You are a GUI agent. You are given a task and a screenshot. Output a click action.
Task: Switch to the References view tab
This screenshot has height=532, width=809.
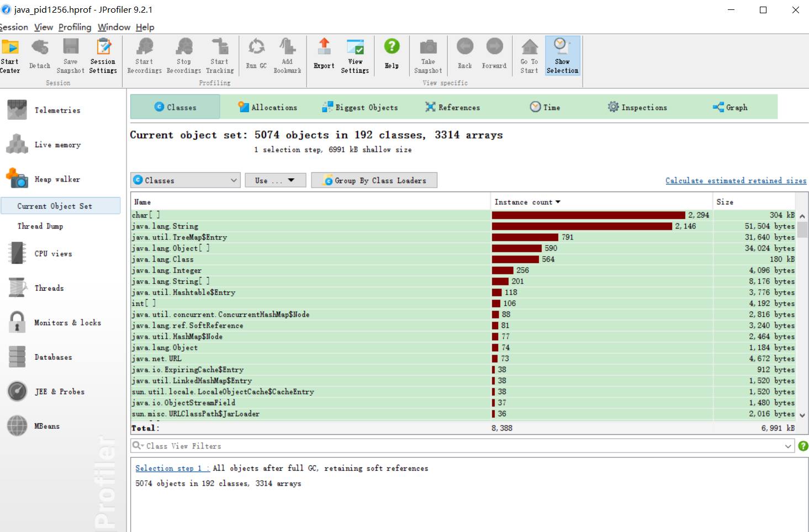pos(453,107)
